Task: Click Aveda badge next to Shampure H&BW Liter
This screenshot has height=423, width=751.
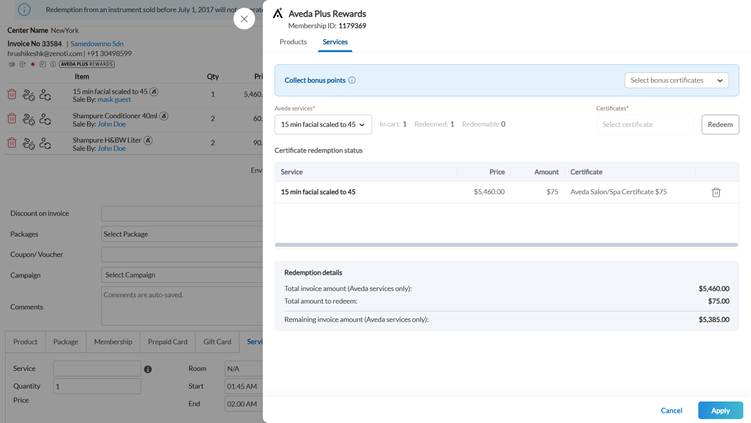Action: point(148,140)
